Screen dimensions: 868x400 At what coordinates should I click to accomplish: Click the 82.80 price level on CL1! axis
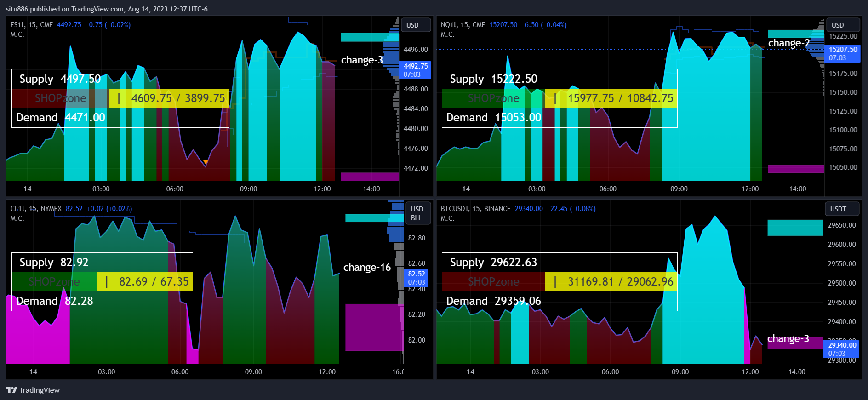pyautogui.click(x=417, y=238)
